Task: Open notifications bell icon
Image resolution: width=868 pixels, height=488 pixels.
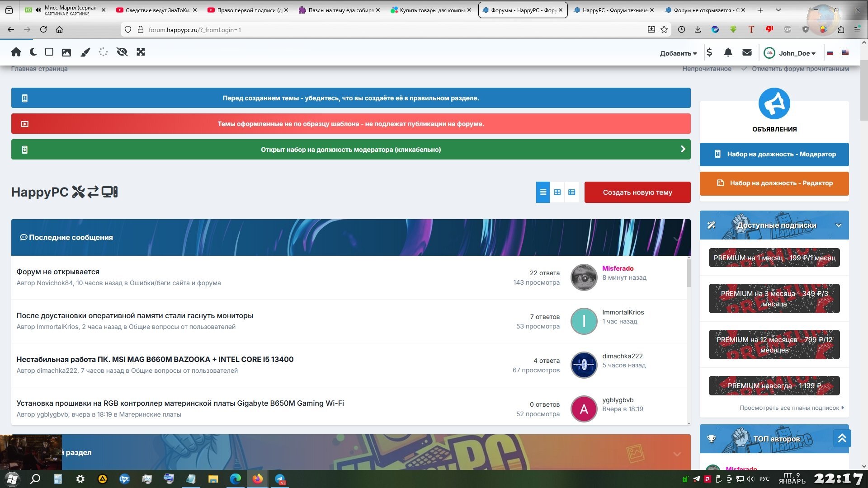Action: pyautogui.click(x=728, y=53)
